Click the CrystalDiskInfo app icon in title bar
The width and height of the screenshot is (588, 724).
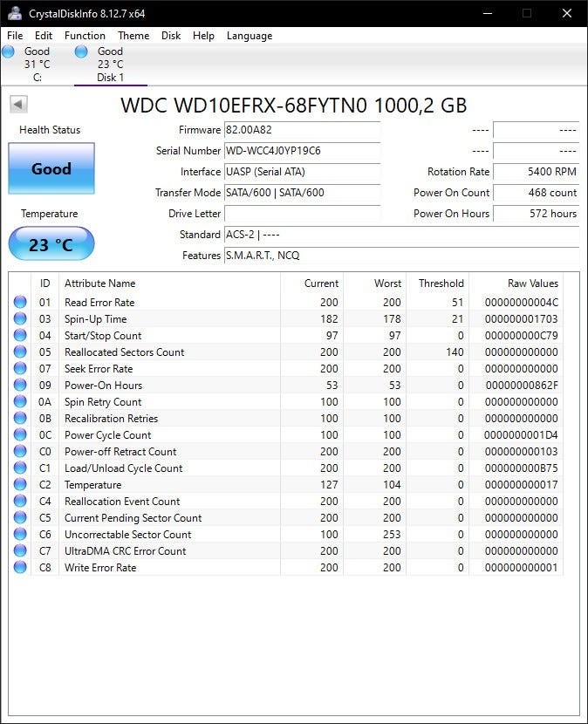pos(15,13)
